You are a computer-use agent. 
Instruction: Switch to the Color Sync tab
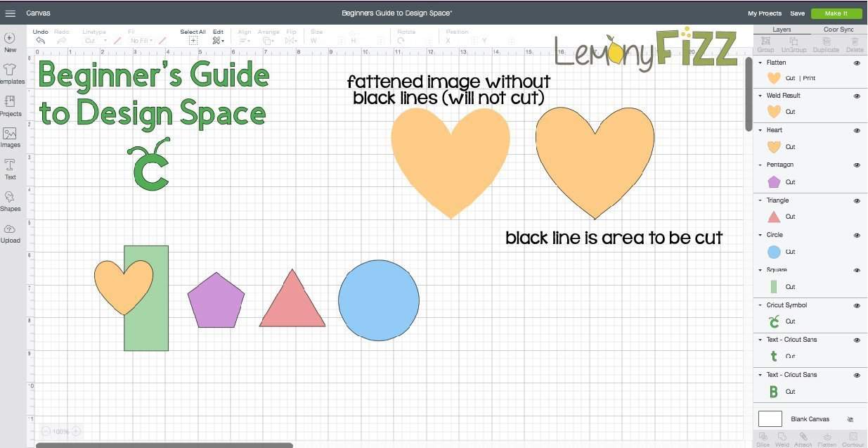pos(838,30)
